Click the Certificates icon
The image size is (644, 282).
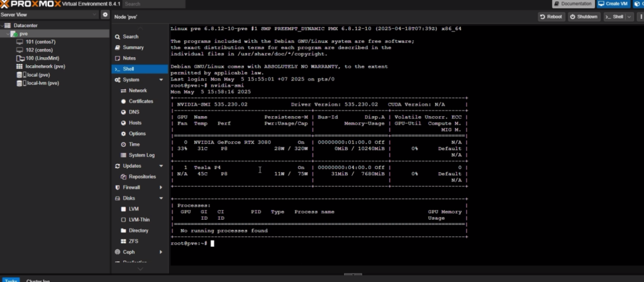[x=124, y=101]
